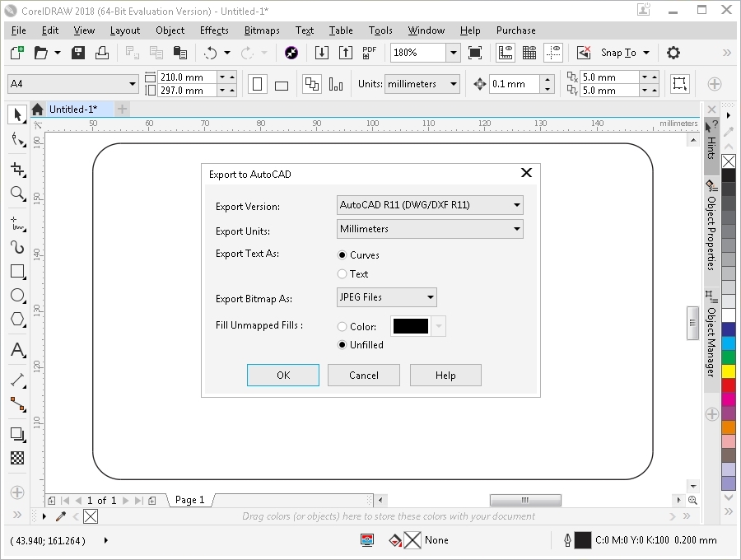Image resolution: width=741 pixels, height=560 pixels.
Task: Click the black fill color swatch in dialog
Action: point(411,326)
